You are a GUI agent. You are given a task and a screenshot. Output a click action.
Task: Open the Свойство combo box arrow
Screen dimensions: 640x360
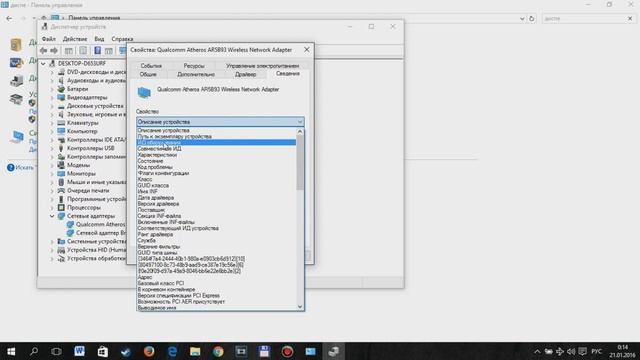click(x=300, y=122)
